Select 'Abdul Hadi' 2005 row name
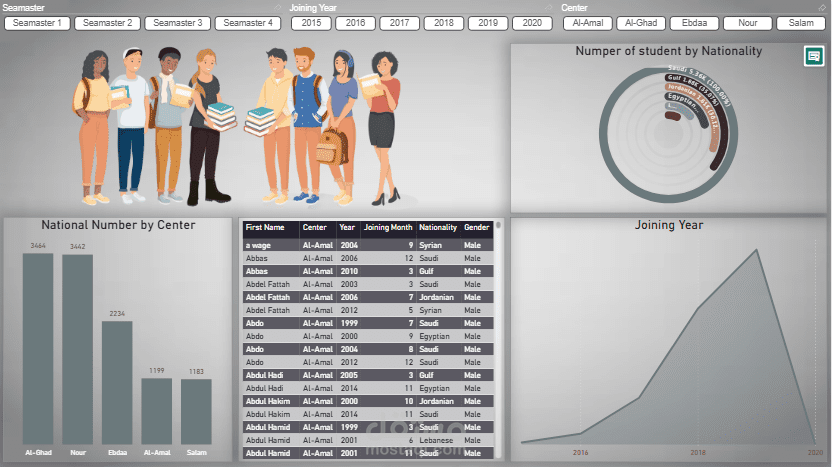Viewport: 832px width, 467px height. (264, 375)
